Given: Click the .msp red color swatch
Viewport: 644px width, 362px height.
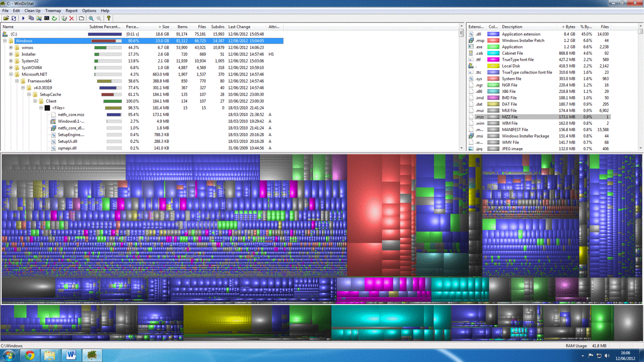Looking at the screenshot, I should pyautogui.click(x=493, y=41).
